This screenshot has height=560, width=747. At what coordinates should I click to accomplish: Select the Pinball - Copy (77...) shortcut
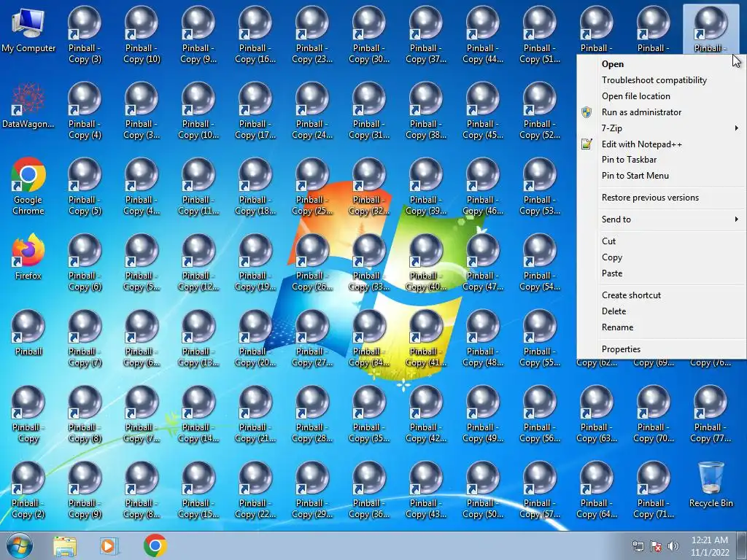point(711,414)
